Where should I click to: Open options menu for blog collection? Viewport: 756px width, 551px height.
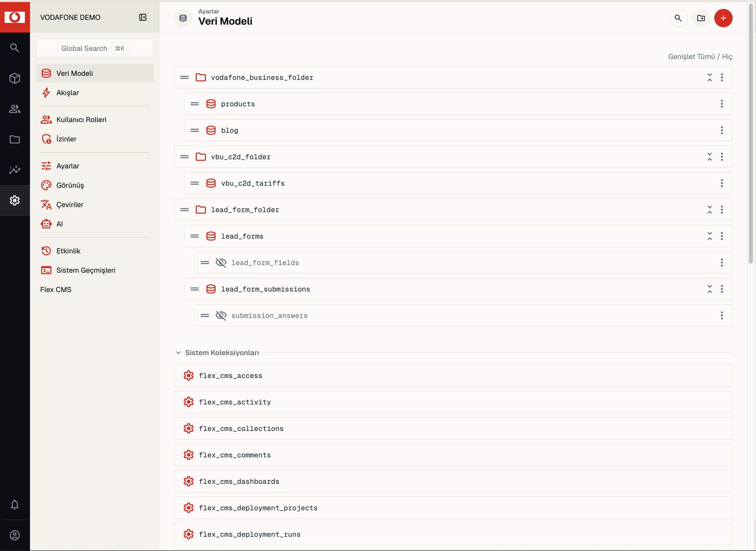click(x=722, y=130)
